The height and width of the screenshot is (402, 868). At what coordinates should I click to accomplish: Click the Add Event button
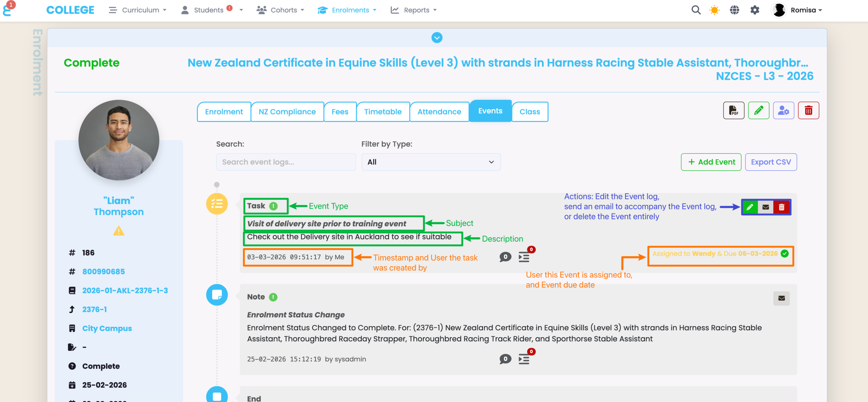click(711, 162)
